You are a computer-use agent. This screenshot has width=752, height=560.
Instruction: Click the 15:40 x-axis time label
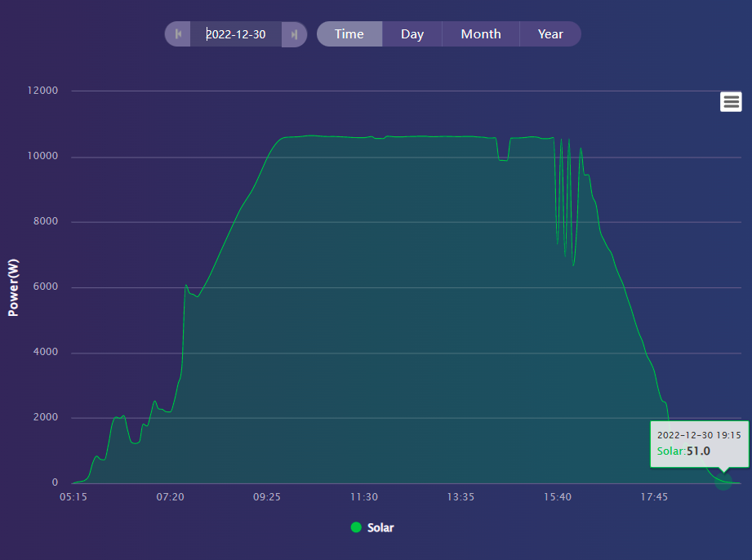click(x=558, y=496)
